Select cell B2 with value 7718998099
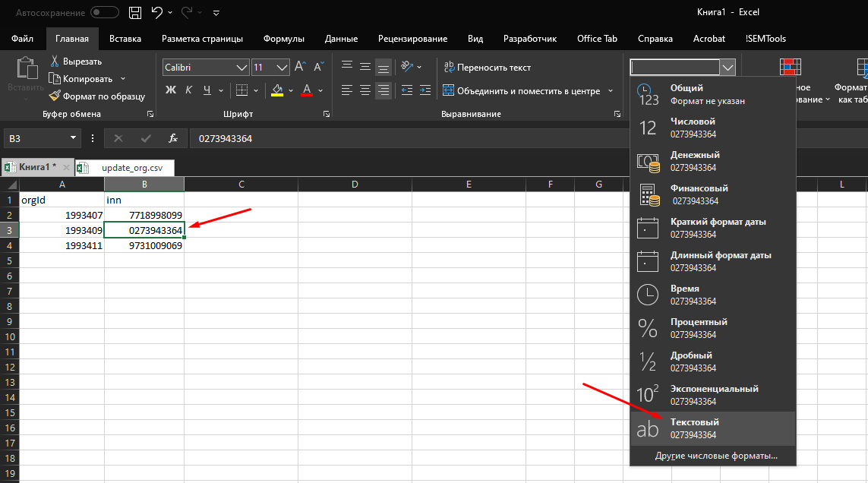Viewport: 868px width, 483px height. click(x=144, y=215)
